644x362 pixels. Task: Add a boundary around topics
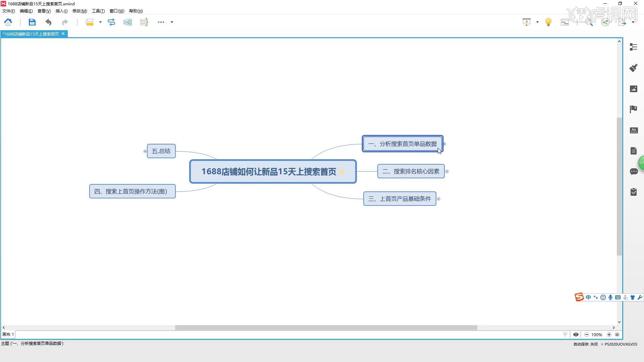coord(127,22)
